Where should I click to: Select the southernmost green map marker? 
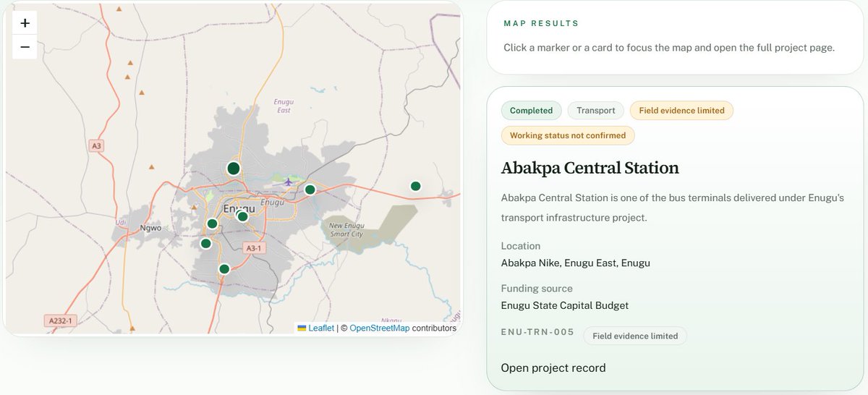pyautogui.click(x=224, y=268)
